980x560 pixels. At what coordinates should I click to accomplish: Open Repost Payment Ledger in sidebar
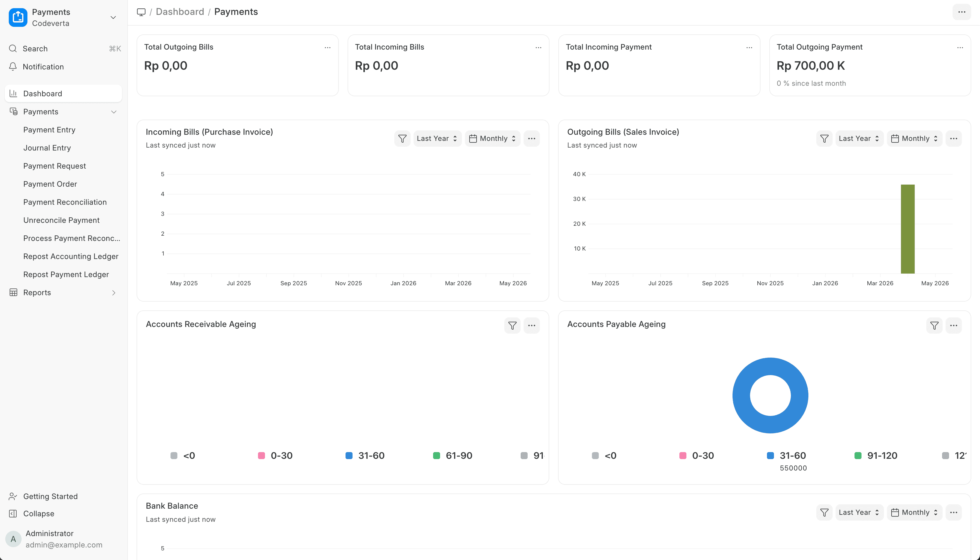coord(66,274)
